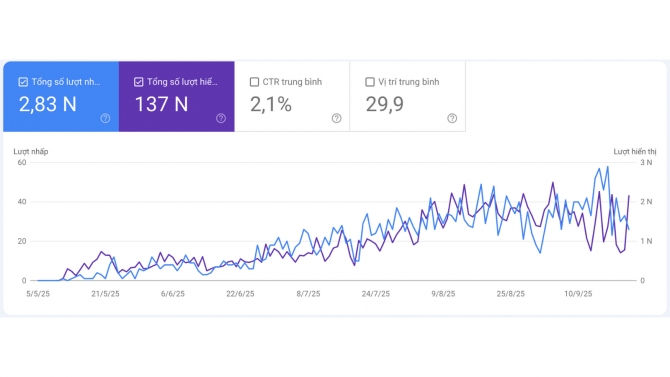Screen dimensions: 670x377
Task: Open help icon on Vị trí trung bình card
Action: [452, 118]
